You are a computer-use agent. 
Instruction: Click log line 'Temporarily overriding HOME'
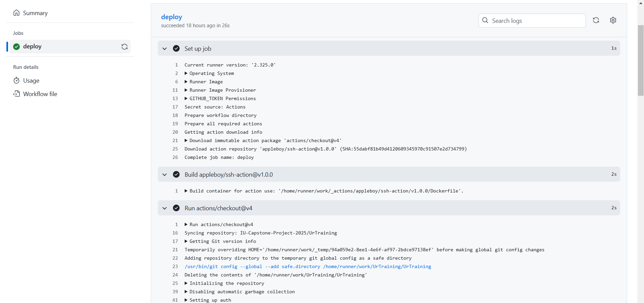tap(364, 250)
